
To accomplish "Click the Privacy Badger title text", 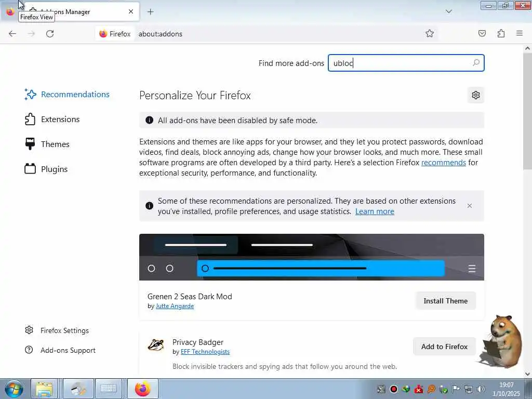I will click(198, 342).
